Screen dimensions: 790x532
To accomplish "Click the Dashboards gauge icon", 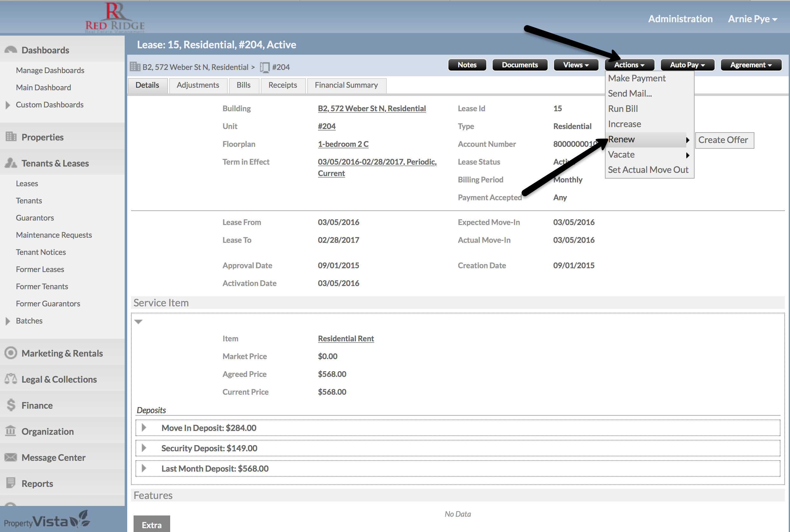I will [10, 50].
